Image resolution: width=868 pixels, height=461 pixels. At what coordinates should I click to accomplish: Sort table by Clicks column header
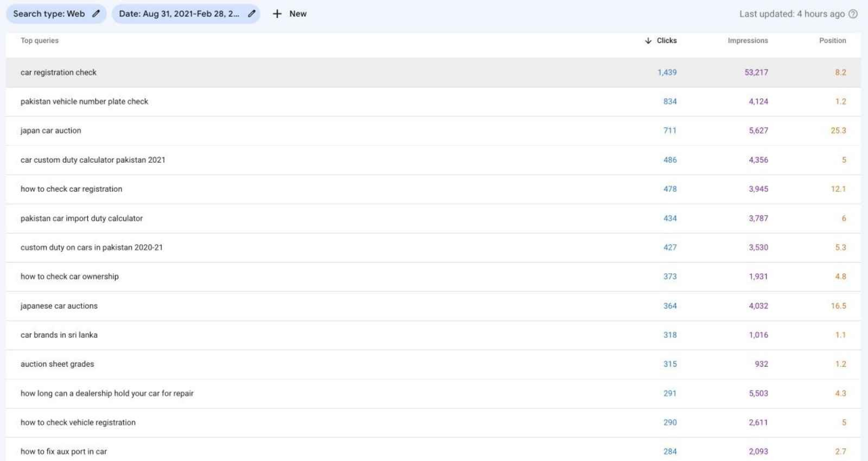pyautogui.click(x=666, y=41)
